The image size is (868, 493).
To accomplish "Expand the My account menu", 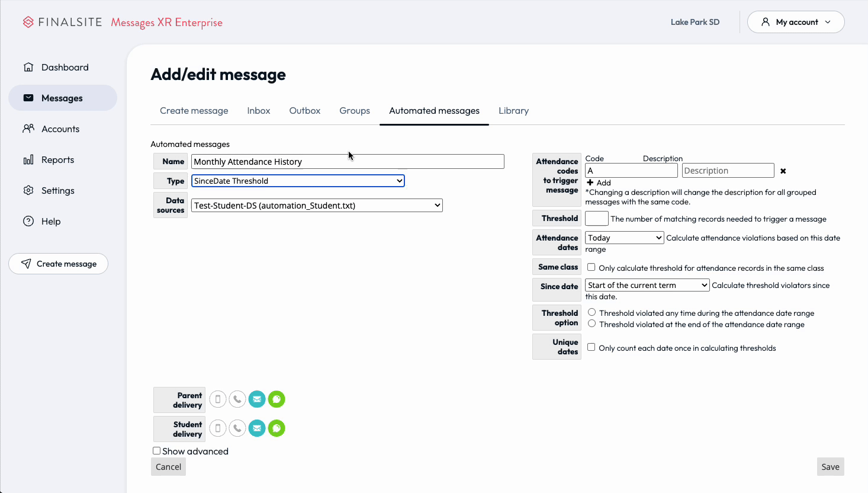I will (x=796, y=22).
